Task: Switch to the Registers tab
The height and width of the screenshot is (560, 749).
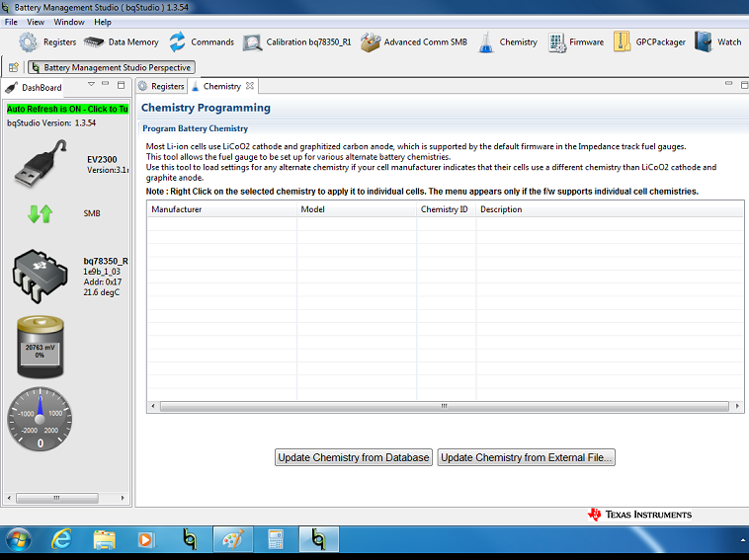Action: coord(161,86)
